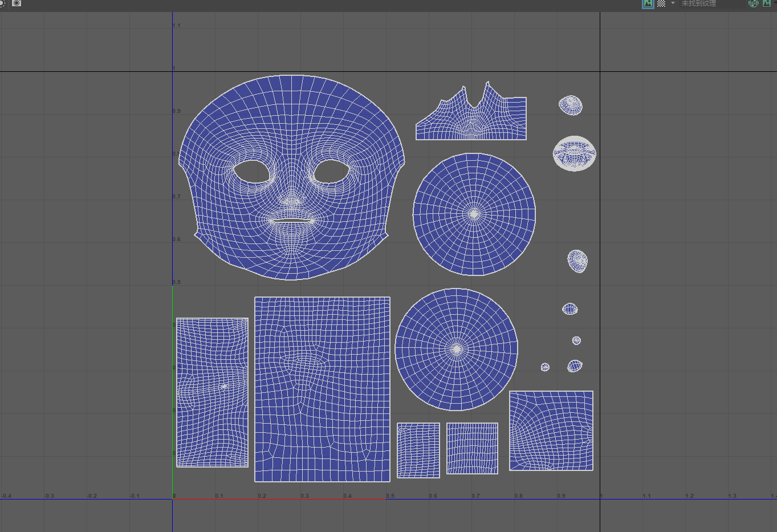Image resolution: width=777 pixels, height=532 pixels.
Task: Select the tall narrow rectangular UV shell at the left
Action: click(x=212, y=392)
